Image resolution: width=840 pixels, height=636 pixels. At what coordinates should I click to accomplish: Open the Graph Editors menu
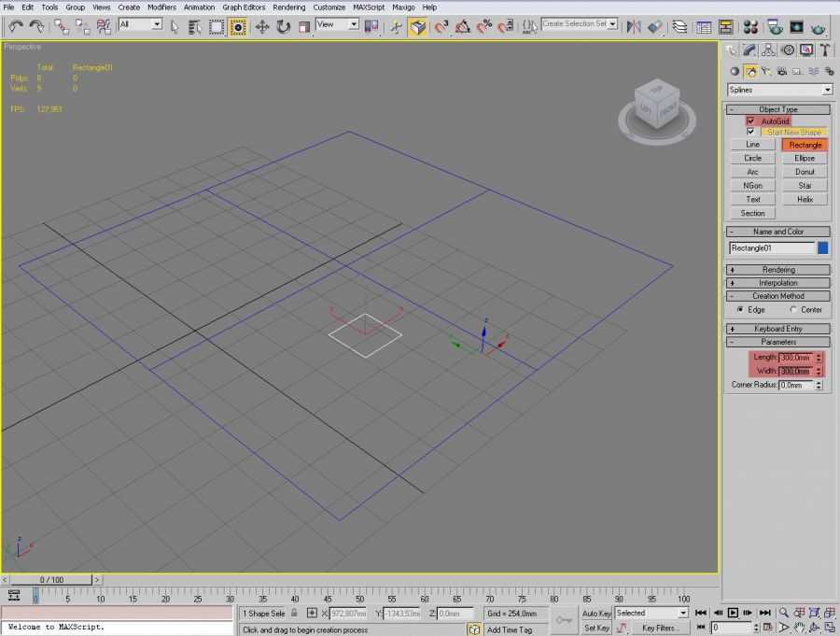244,7
